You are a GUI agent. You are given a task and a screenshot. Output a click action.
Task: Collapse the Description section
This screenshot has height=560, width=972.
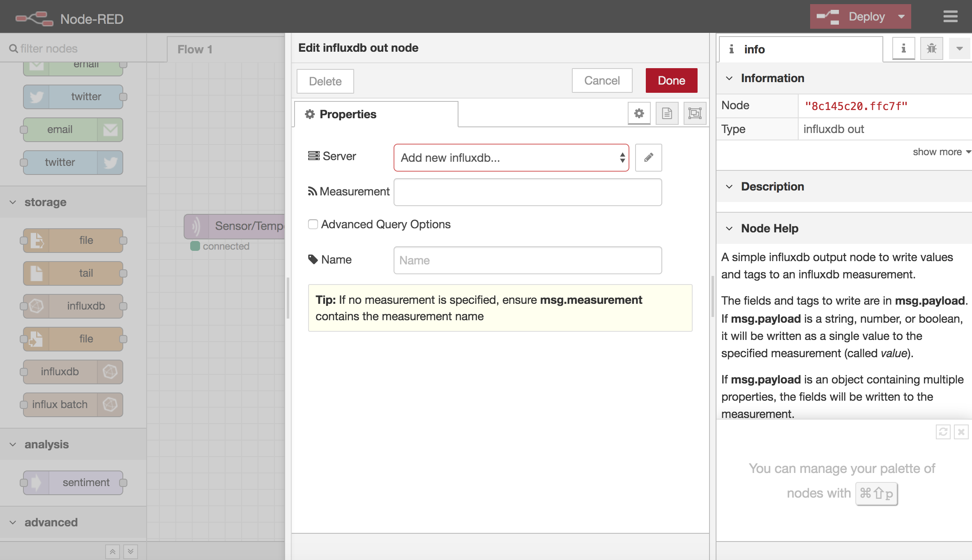(x=844, y=186)
